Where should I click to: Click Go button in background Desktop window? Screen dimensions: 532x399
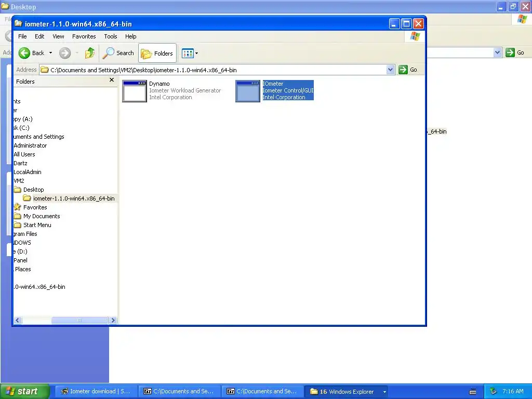coord(515,52)
